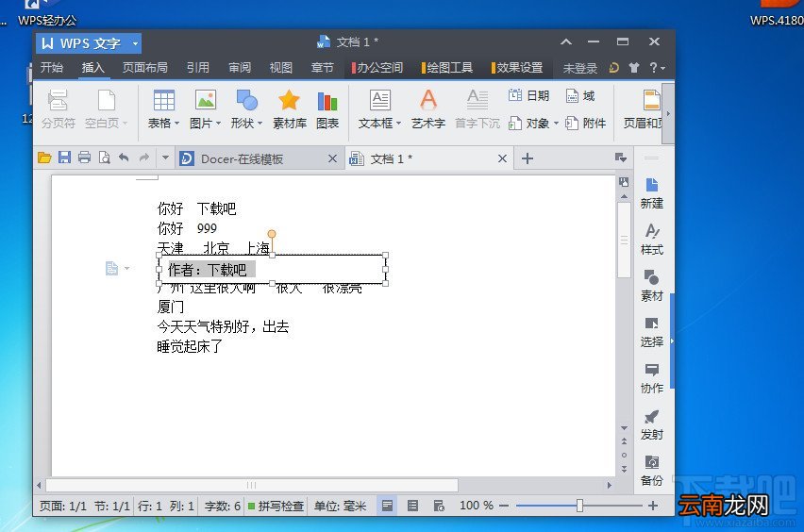Viewport: 804px width, 532px height.
Task: Open the 视图 ribbon tab
Action: 281,68
